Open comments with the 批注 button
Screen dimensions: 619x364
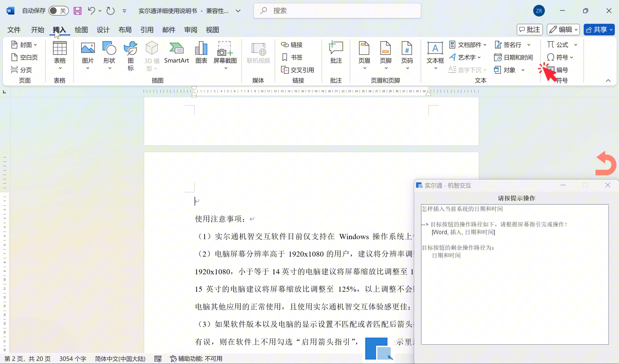point(530,29)
